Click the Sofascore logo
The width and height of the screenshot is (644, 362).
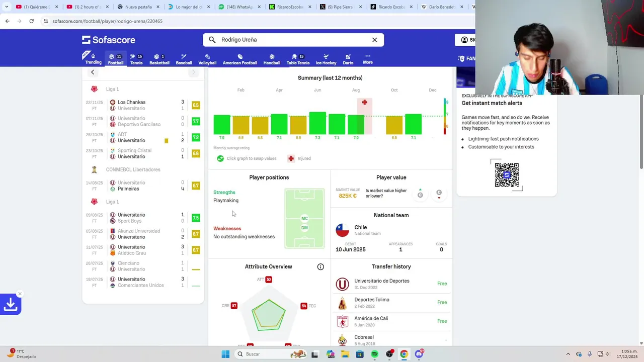(x=109, y=40)
